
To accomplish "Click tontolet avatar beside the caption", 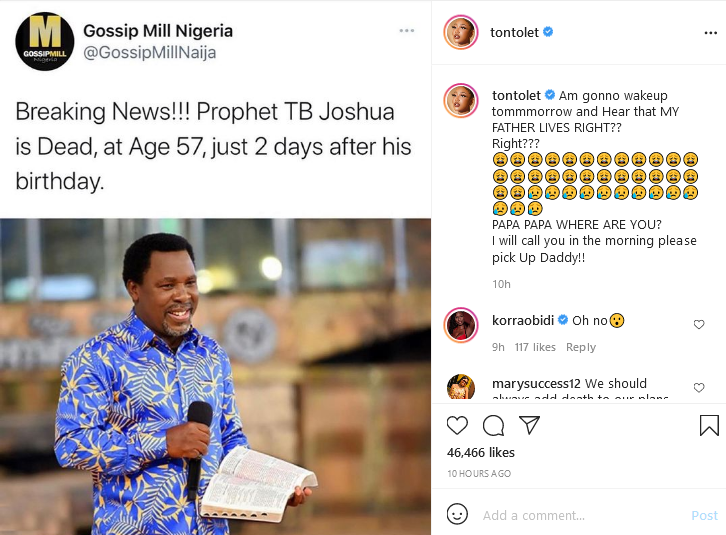I will pyautogui.click(x=461, y=101).
